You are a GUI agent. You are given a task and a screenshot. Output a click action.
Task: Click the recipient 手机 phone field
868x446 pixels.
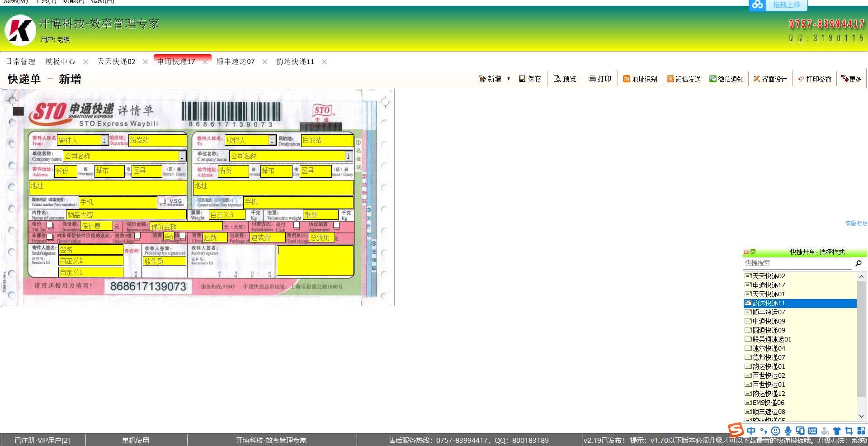click(298, 202)
